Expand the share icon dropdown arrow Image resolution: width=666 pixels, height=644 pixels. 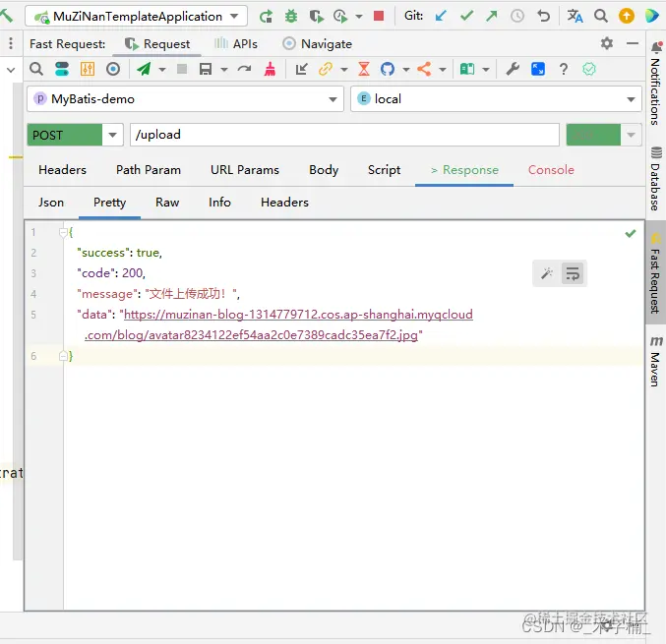pyautogui.click(x=443, y=69)
